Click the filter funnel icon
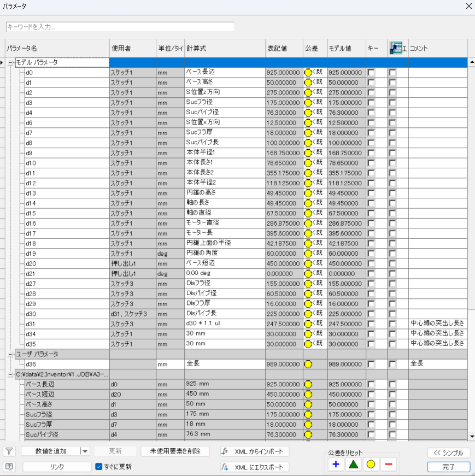475x476 pixels. pos(9,451)
